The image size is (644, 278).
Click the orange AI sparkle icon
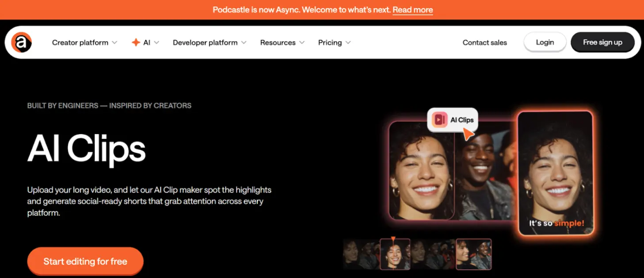136,42
